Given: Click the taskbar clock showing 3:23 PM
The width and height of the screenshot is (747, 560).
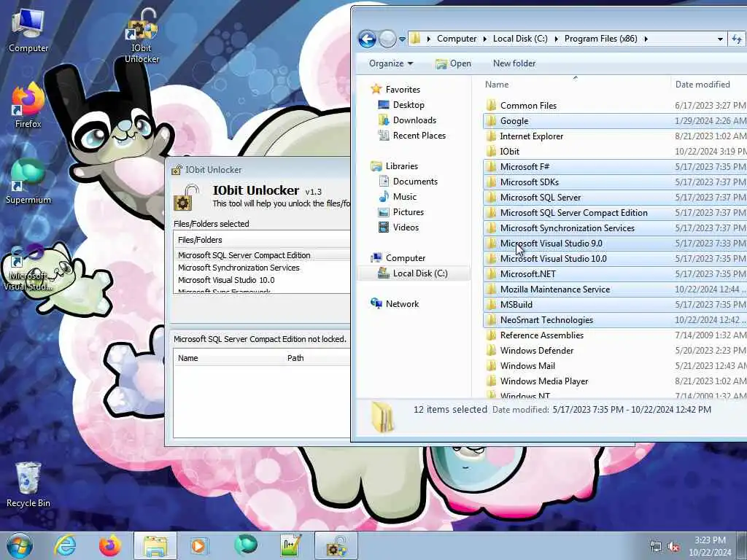Looking at the screenshot, I should [x=710, y=546].
